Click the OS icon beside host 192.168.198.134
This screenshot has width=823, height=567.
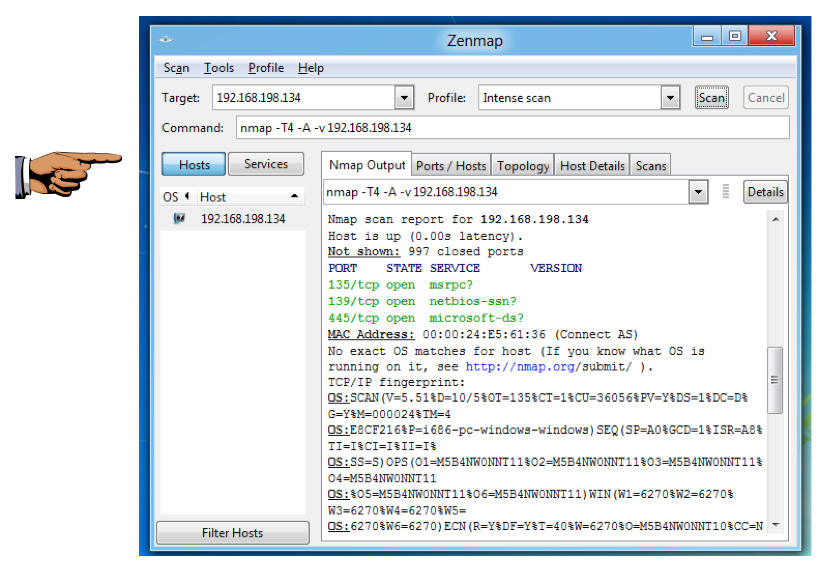point(179,218)
